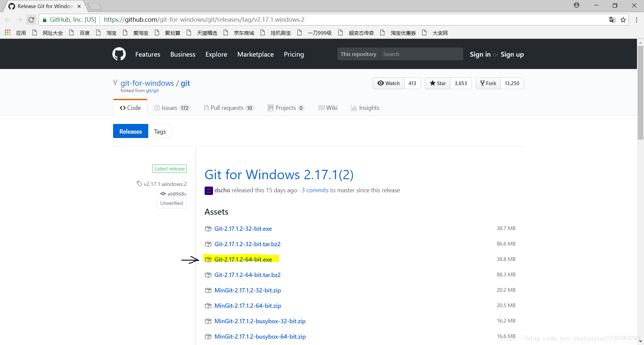The image size is (644, 345).
Task: Close the Release Git for Windows tab
Action: (x=79, y=6)
